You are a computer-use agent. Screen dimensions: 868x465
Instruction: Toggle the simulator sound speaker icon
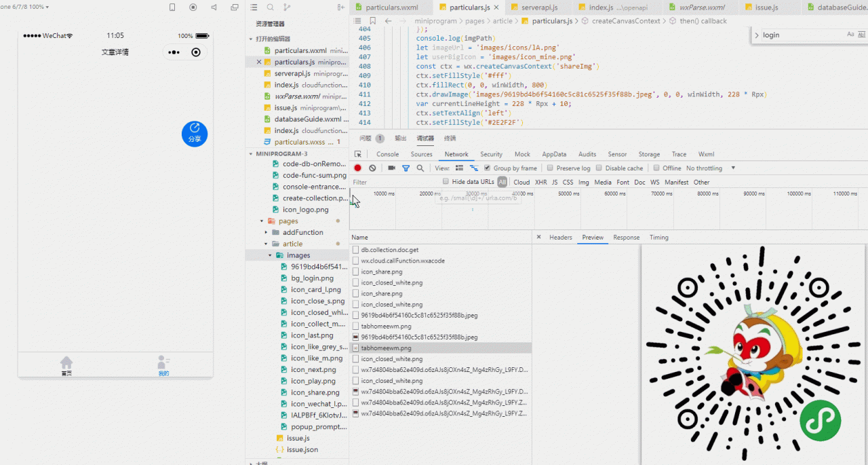(x=214, y=7)
